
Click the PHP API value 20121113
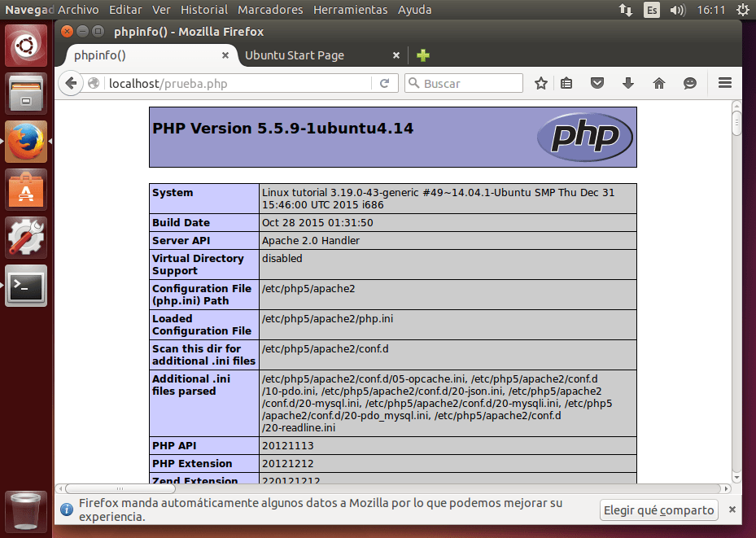coord(287,445)
